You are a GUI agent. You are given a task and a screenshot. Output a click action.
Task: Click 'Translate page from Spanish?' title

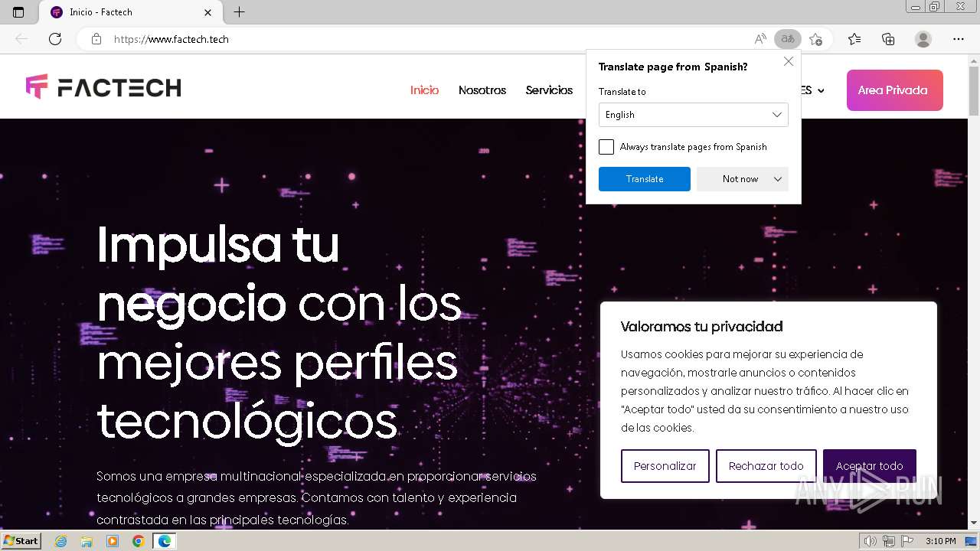[x=673, y=67]
